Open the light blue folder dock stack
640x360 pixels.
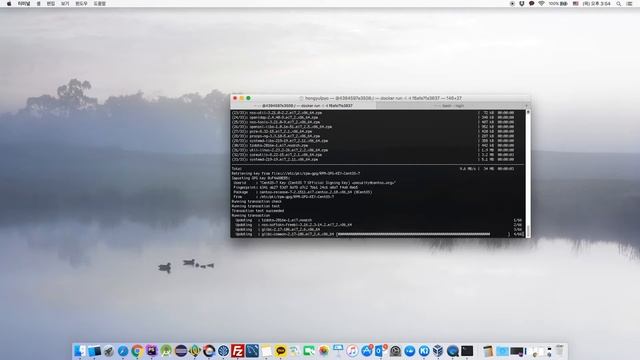click(502, 351)
